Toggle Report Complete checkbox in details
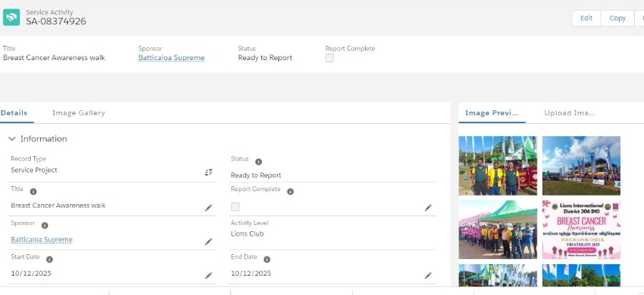 point(235,207)
